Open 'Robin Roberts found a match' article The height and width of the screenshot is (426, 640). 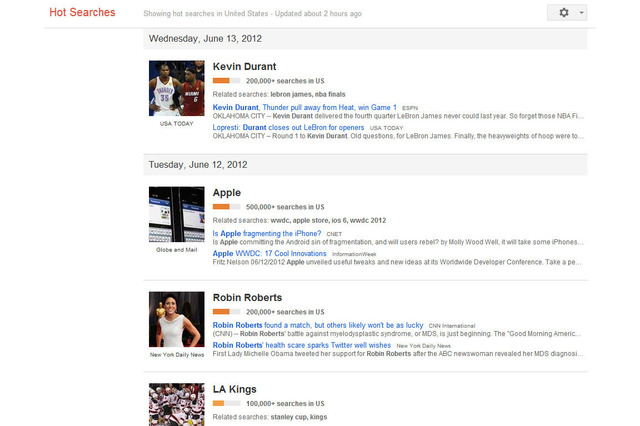point(318,325)
